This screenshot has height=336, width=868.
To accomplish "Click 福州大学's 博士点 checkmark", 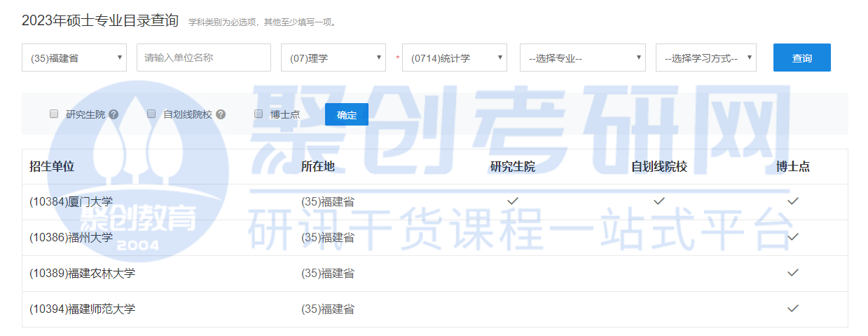I will (x=793, y=237).
